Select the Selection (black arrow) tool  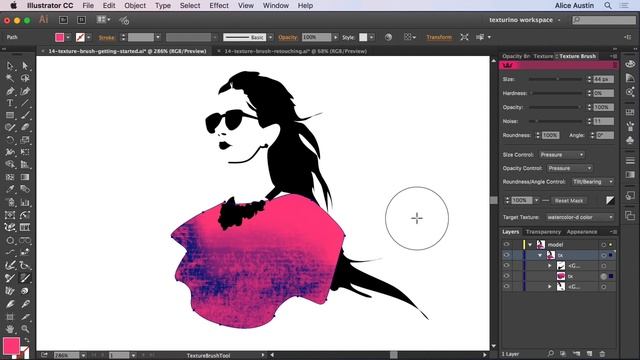pos(10,66)
